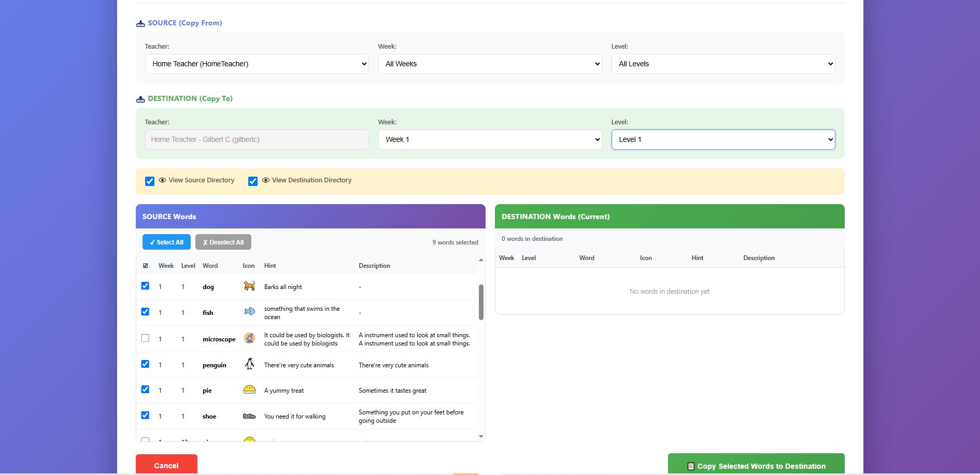Click the eye icon beside View Source Directory
The height and width of the screenshot is (475, 980).
162,180
